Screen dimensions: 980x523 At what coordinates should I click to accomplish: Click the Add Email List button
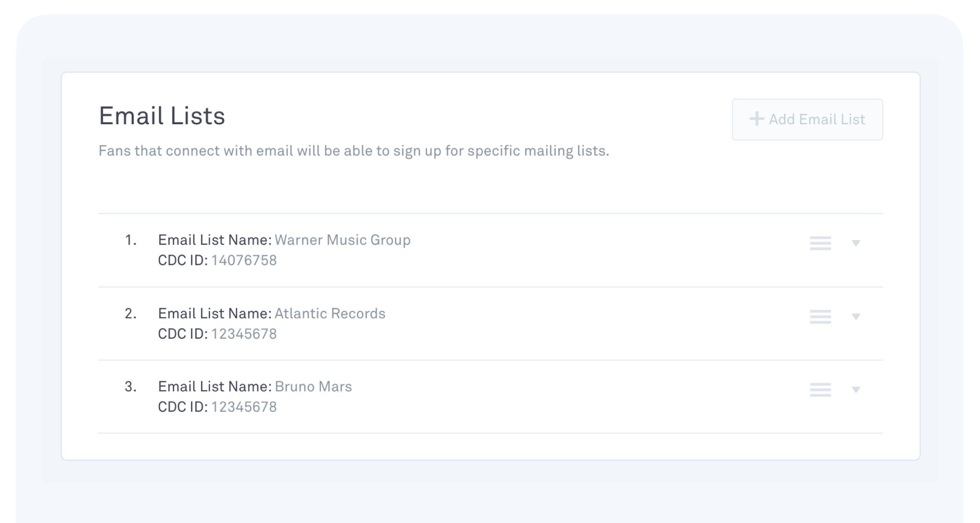(x=807, y=120)
